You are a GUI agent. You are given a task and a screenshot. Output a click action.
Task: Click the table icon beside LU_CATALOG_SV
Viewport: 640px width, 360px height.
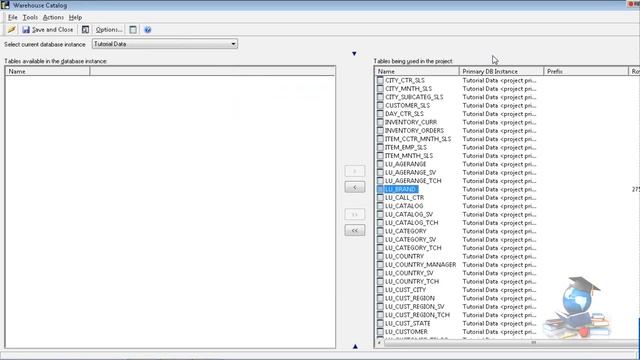click(x=380, y=214)
